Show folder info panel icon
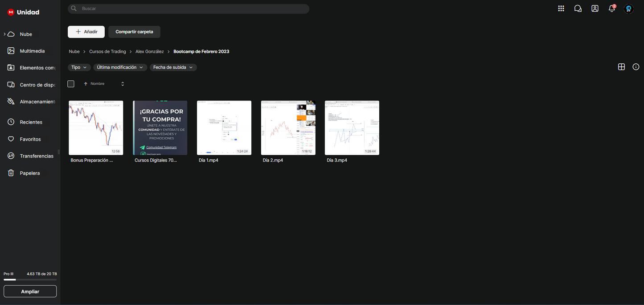The width and height of the screenshot is (644, 305). (636, 67)
